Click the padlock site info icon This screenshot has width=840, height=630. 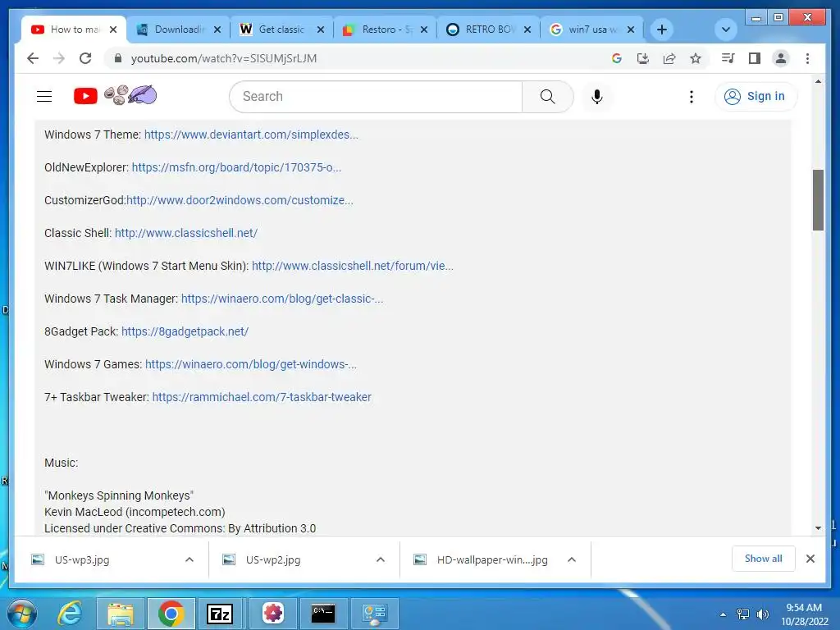click(x=118, y=58)
